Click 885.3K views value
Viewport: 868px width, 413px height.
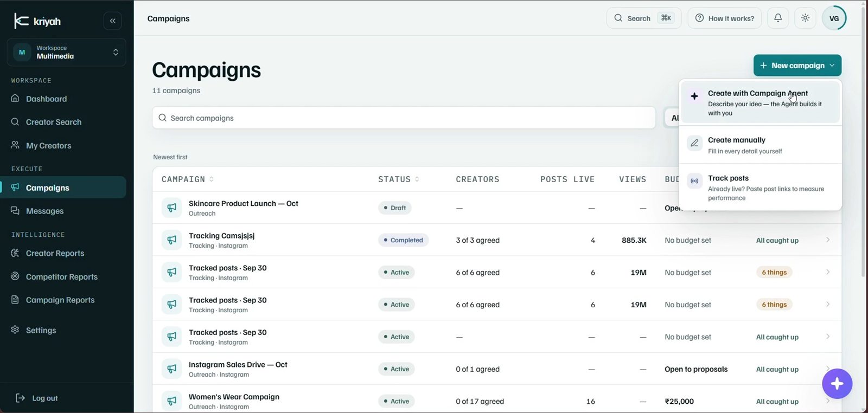(x=634, y=240)
